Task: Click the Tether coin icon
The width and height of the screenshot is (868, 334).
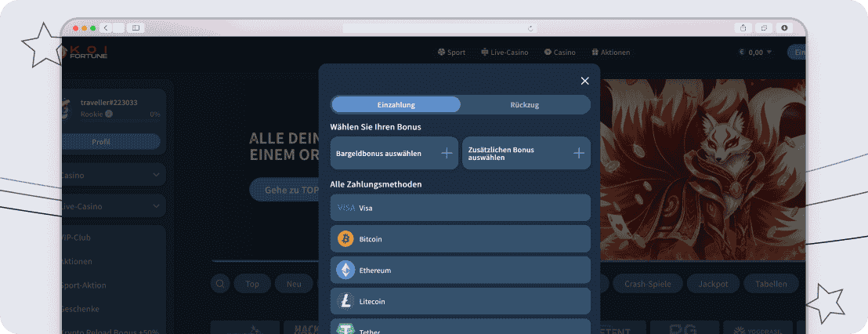Action: (x=345, y=329)
